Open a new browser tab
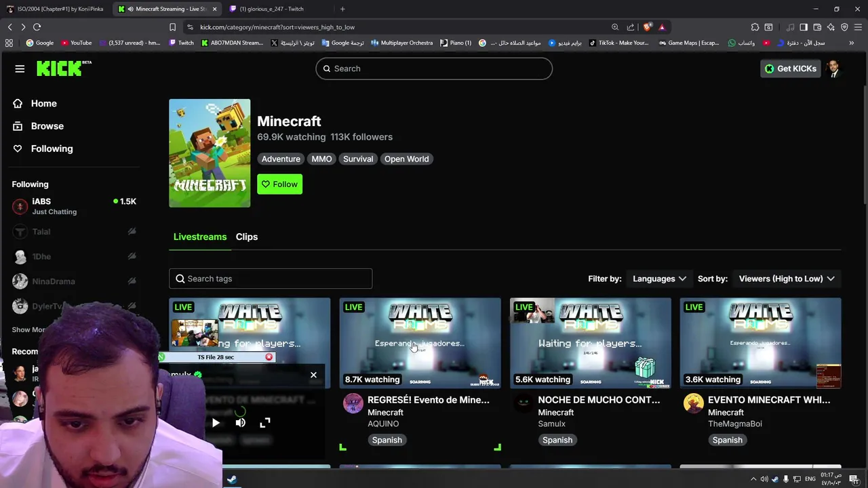The height and width of the screenshot is (488, 868). (x=342, y=9)
